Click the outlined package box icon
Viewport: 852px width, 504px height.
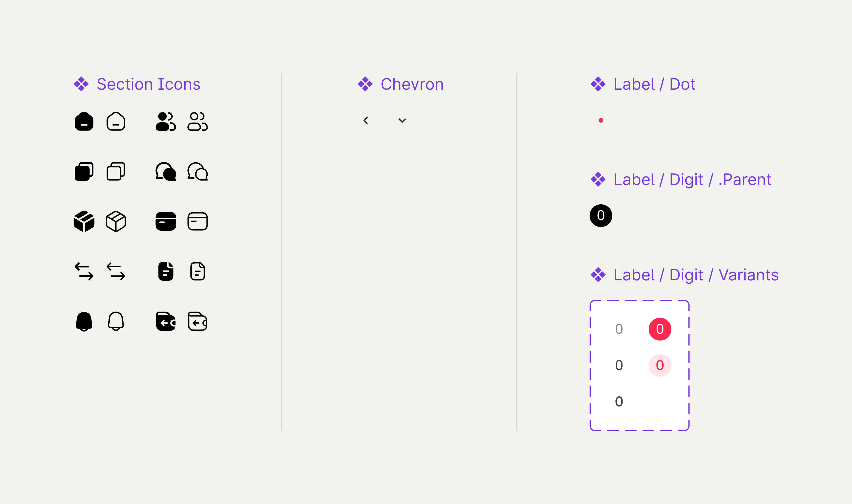[116, 221]
